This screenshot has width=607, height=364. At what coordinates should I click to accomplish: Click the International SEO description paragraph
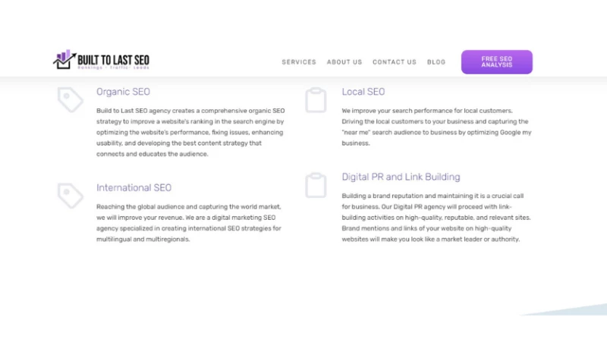point(189,223)
